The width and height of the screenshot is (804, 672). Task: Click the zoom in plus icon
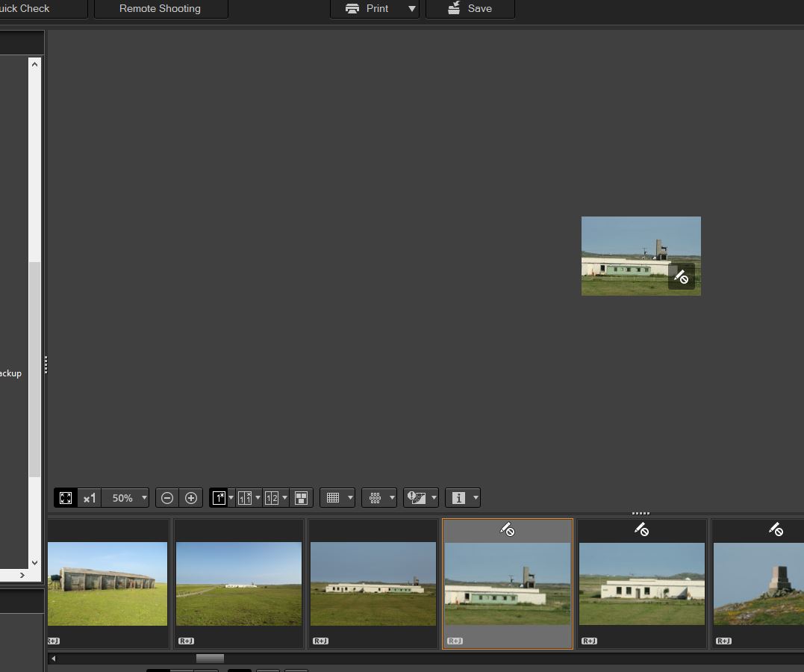point(191,498)
